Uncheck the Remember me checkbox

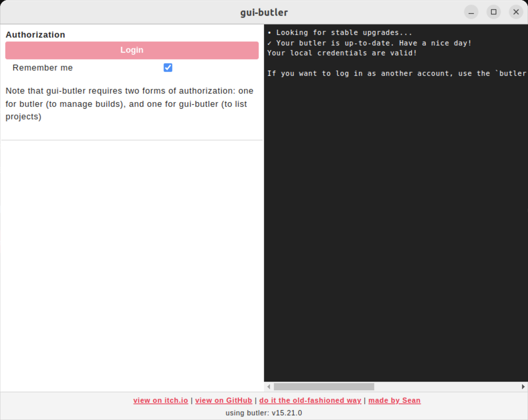click(x=168, y=68)
